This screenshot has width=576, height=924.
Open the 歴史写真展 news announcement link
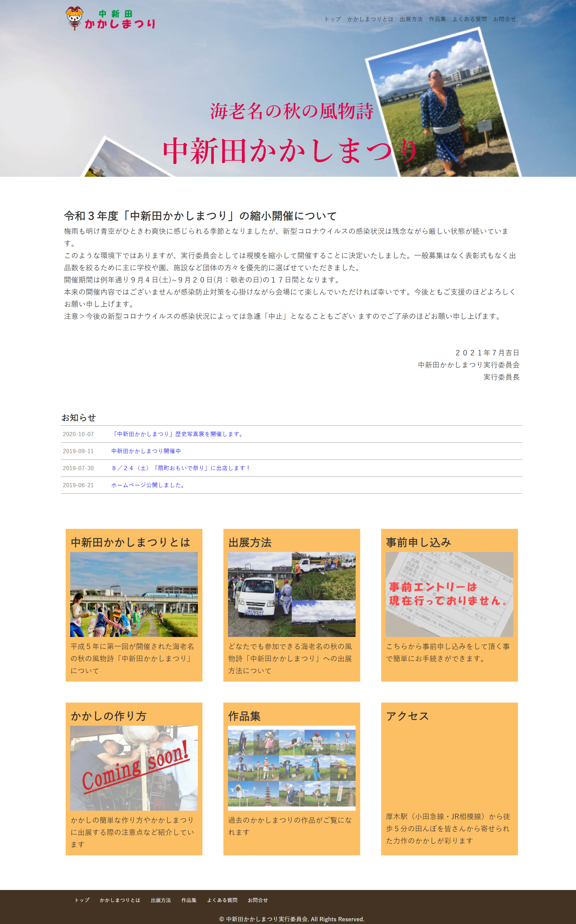(x=178, y=434)
